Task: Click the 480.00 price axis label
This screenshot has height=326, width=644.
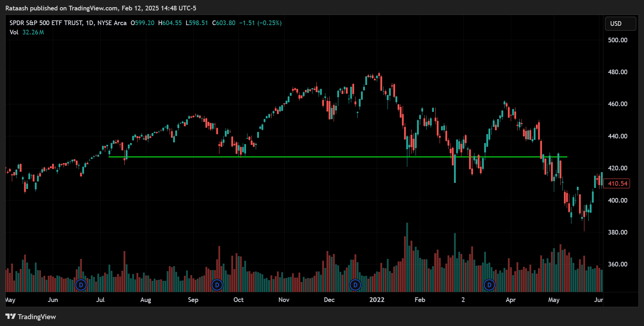Action: point(617,72)
